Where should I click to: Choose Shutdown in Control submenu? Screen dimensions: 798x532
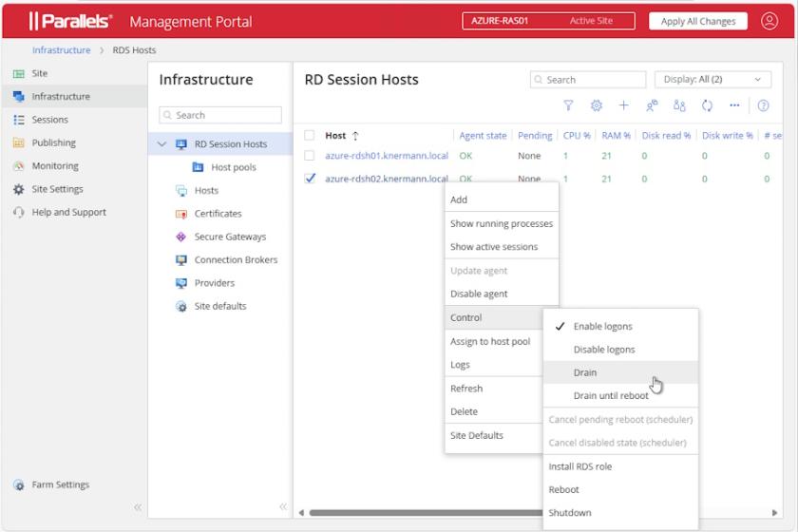pyautogui.click(x=620, y=513)
